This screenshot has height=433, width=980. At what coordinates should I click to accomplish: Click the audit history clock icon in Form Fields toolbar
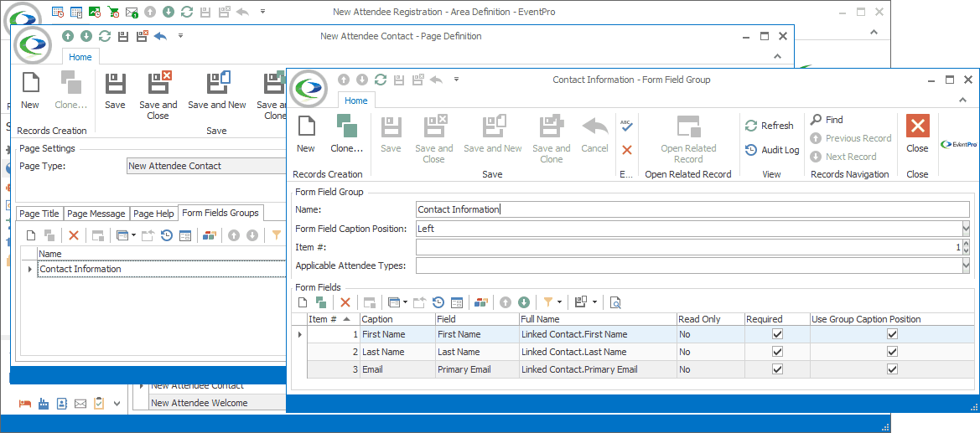click(x=438, y=302)
